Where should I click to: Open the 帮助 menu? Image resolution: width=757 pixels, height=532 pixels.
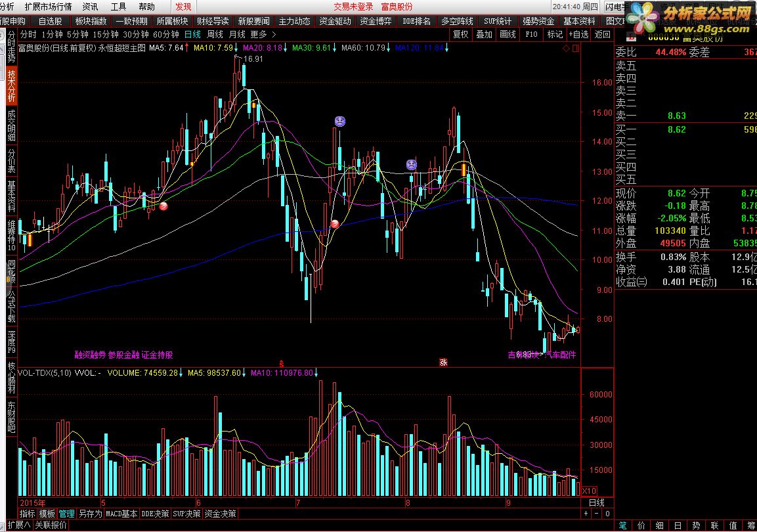pos(147,7)
